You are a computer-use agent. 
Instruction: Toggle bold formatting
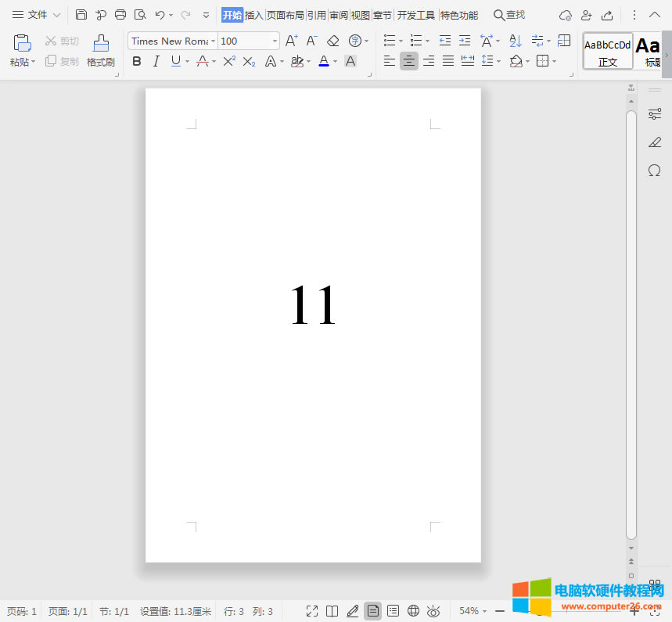click(x=137, y=61)
